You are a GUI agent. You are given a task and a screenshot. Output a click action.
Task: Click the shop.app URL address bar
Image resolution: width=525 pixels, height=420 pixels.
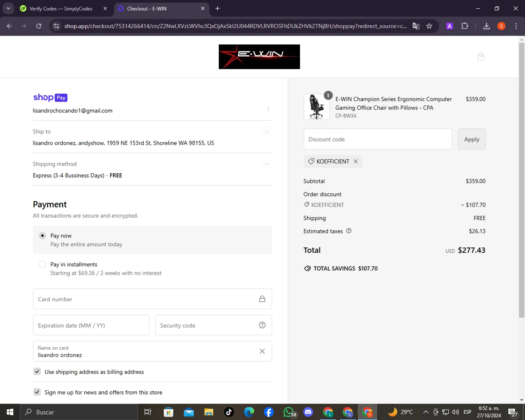coord(235,26)
